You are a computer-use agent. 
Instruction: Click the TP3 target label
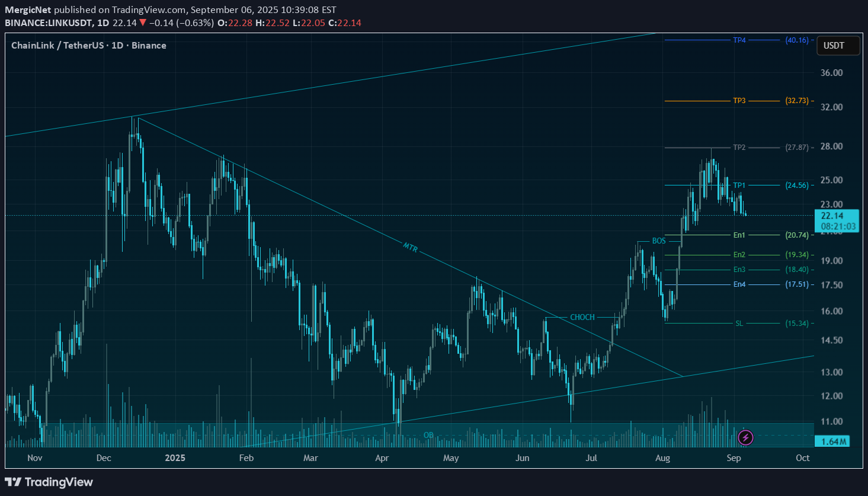click(739, 101)
